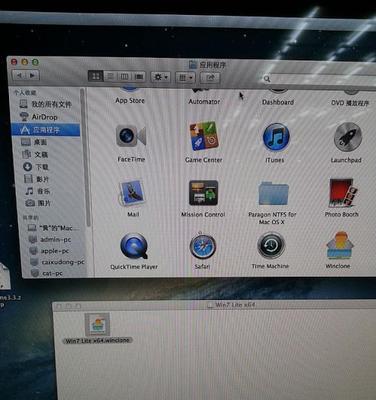This screenshot has width=376, height=400.
Task: Switch to column view
Action: (x=124, y=77)
